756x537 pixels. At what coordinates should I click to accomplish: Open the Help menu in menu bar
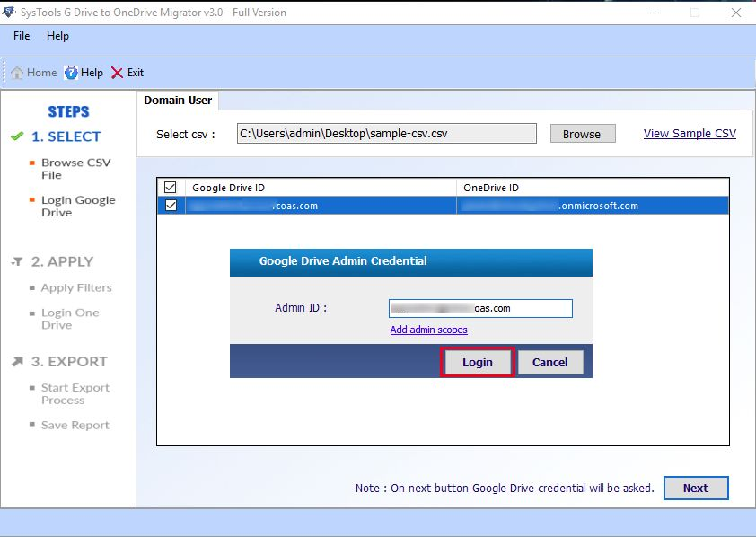(x=57, y=36)
